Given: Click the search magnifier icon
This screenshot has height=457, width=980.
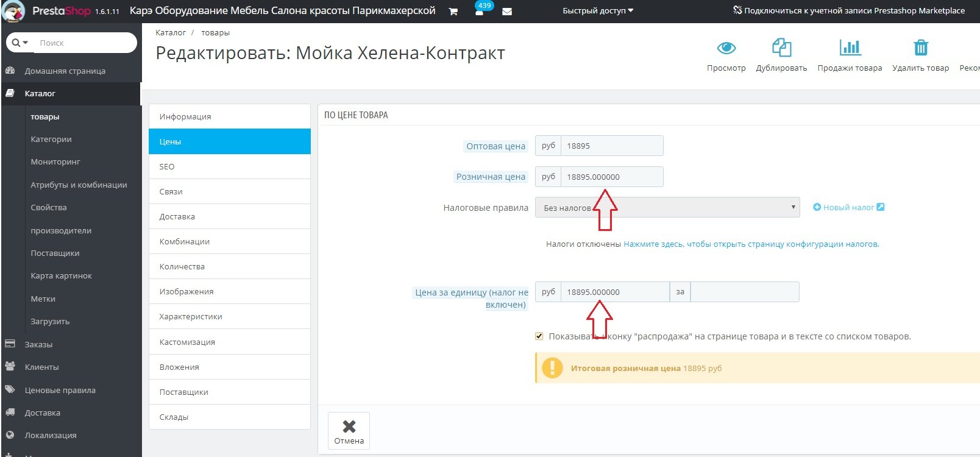Looking at the screenshot, I should point(16,43).
